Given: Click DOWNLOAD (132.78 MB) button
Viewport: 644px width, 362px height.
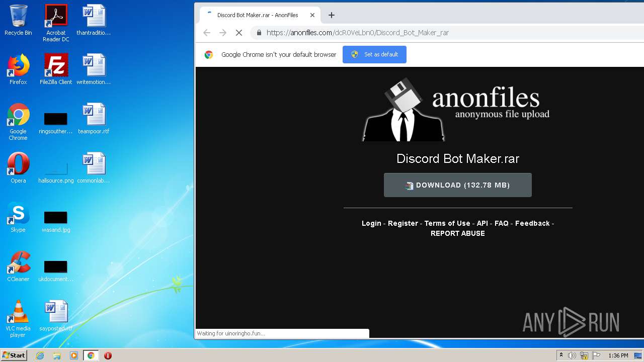Looking at the screenshot, I should point(457,185).
